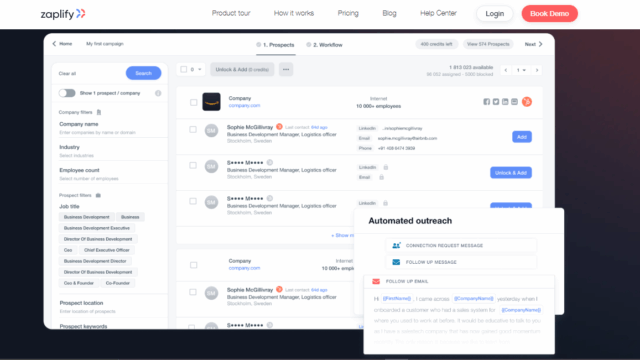Viewport: 640px width, 360px height.
Task: Click the connection request message people icon
Action: 396,245
